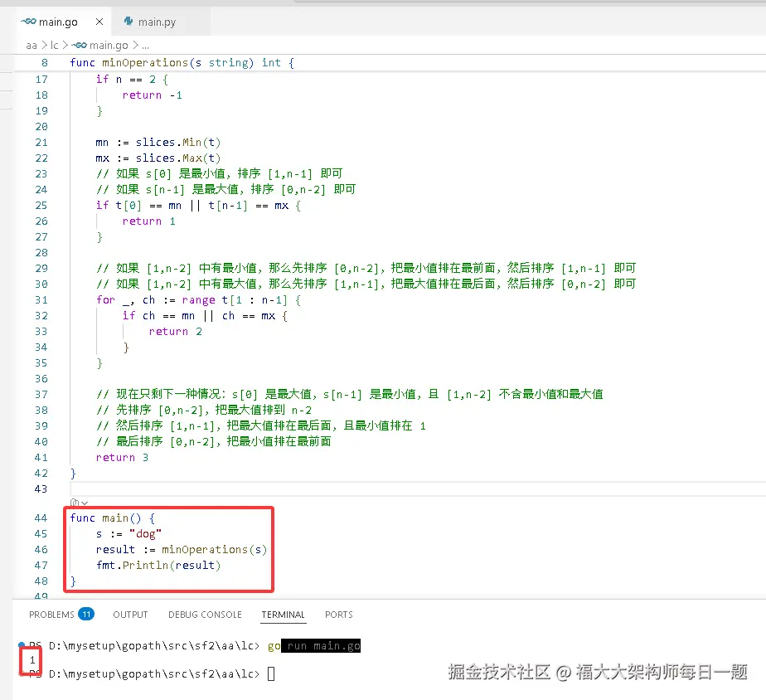
Task: Click the 'for _, ch := range' loop line
Action: coord(198,299)
